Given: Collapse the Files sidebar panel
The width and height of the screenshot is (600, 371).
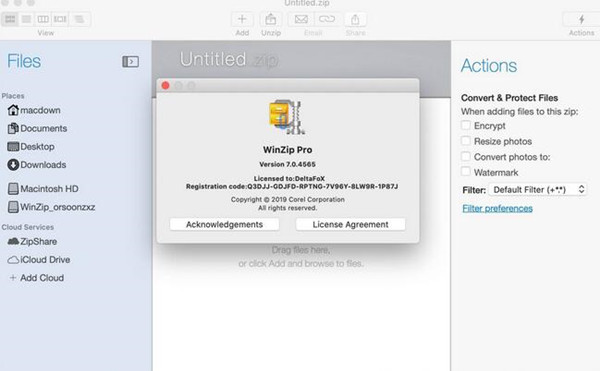Looking at the screenshot, I should (130, 62).
